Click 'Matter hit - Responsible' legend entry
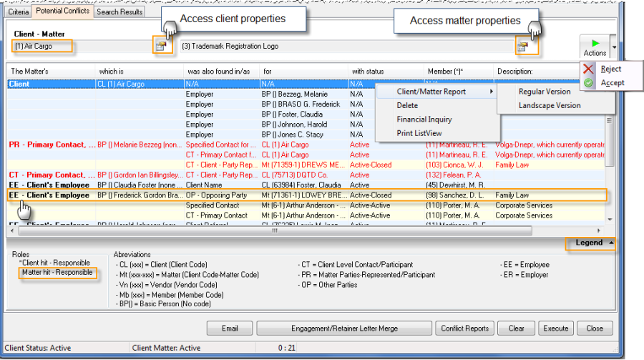The image size is (644, 360). [57, 273]
